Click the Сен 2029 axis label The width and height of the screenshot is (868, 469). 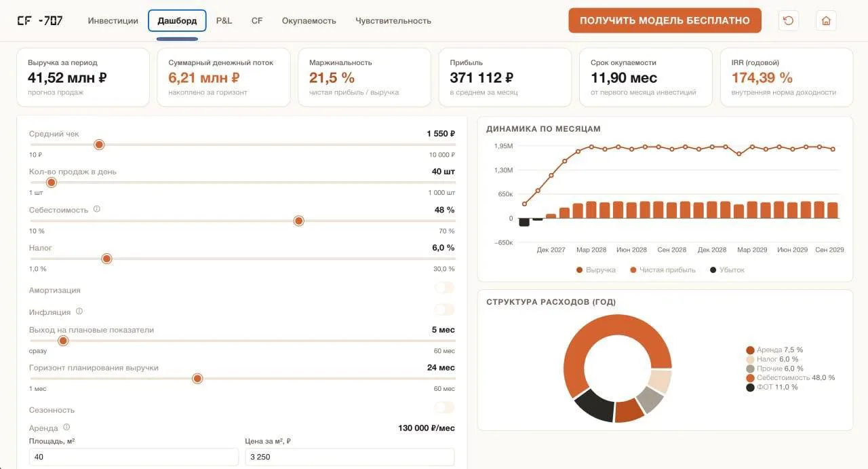pos(829,250)
